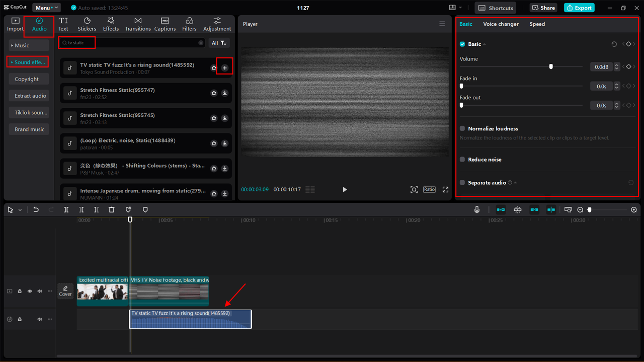The height and width of the screenshot is (362, 644).
Task: Expand the Music category
Action: pos(28,46)
